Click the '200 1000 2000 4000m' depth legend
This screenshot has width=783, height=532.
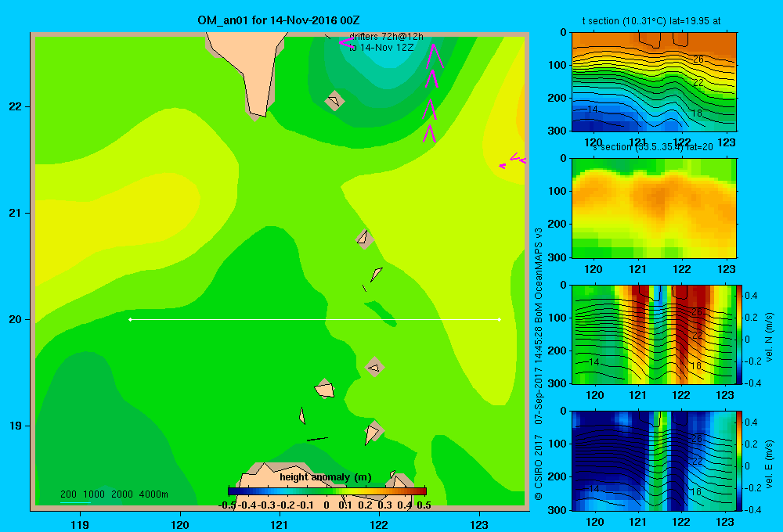114,494
